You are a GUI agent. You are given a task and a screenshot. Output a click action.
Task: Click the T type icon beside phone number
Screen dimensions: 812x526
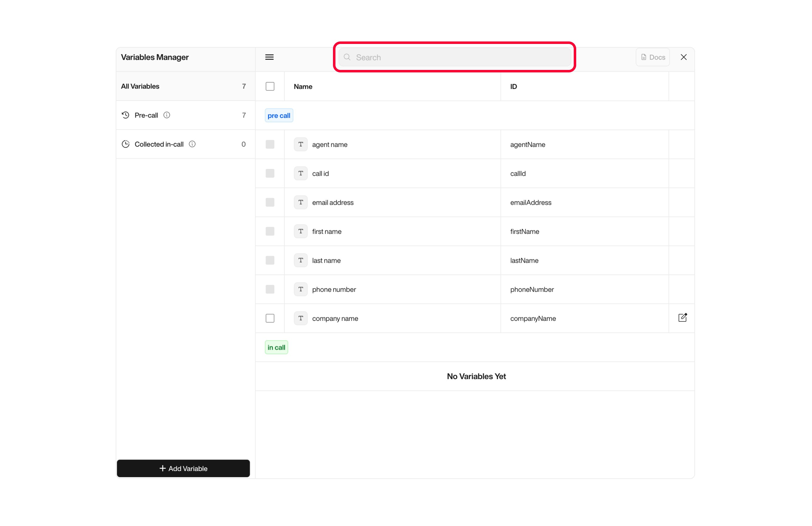[x=300, y=289]
